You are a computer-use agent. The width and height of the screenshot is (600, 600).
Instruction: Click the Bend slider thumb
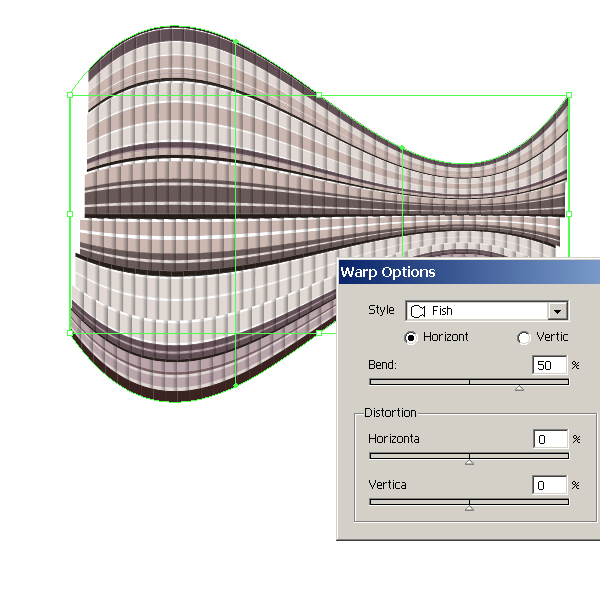pyautogui.click(x=519, y=388)
